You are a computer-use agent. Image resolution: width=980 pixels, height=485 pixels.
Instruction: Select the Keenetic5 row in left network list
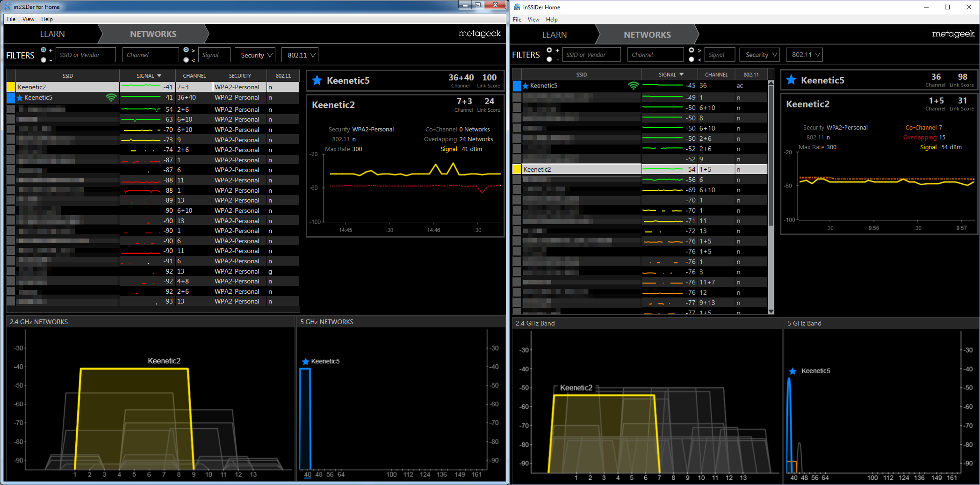click(x=153, y=98)
